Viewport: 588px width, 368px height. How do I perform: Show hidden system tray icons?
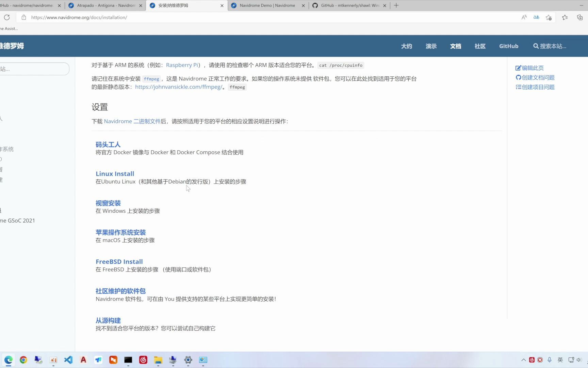523,360
